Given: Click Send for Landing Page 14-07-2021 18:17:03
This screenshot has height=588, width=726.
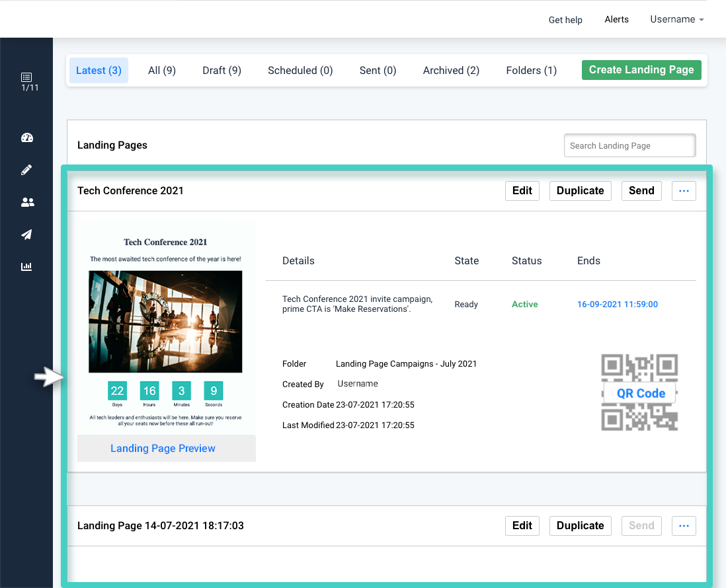Looking at the screenshot, I should click(641, 526).
